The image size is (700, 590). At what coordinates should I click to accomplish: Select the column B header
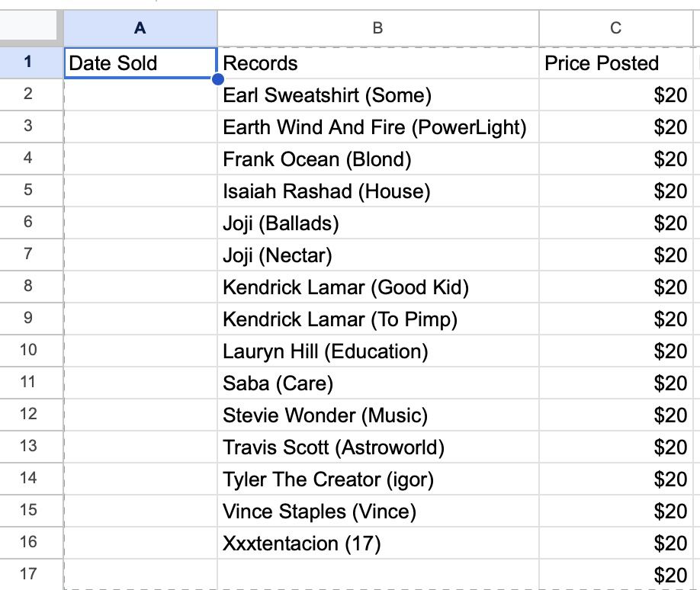point(377,28)
